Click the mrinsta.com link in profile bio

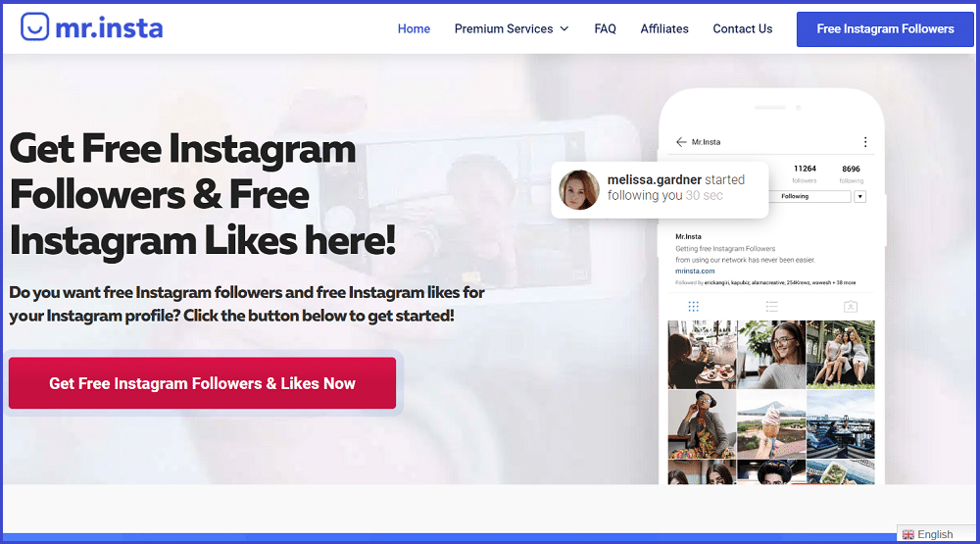point(695,271)
